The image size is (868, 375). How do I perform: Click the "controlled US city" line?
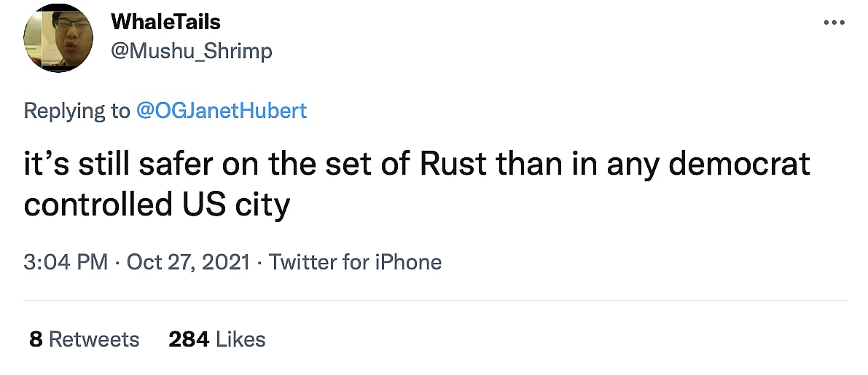point(157,205)
